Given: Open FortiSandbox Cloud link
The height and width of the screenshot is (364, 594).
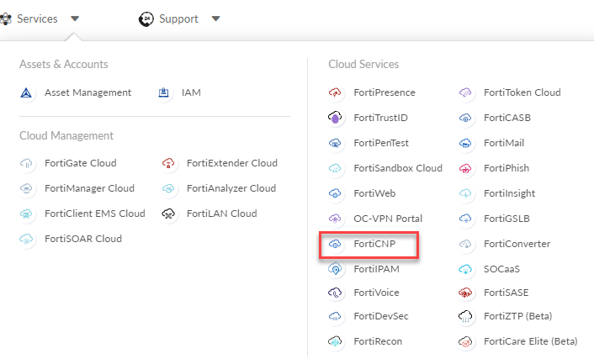Looking at the screenshot, I should (x=397, y=168).
